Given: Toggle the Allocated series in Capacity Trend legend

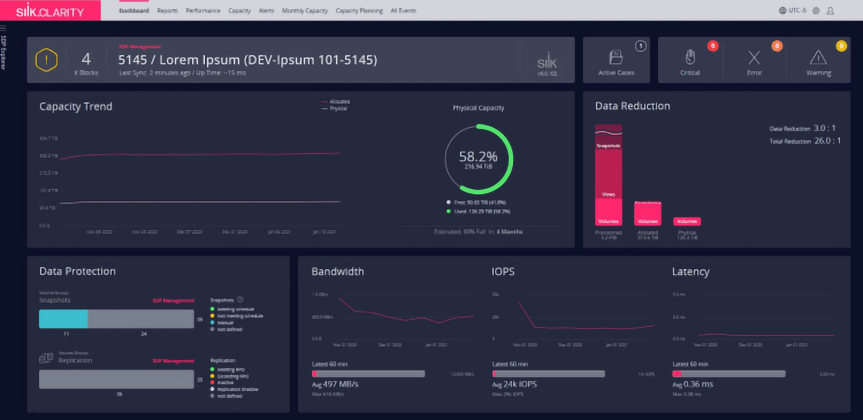Looking at the screenshot, I should (338, 101).
